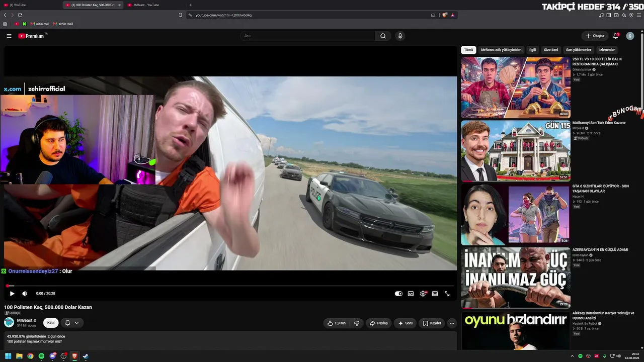Share the video with Paylaş
This screenshot has height=362, width=644.
[378, 323]
